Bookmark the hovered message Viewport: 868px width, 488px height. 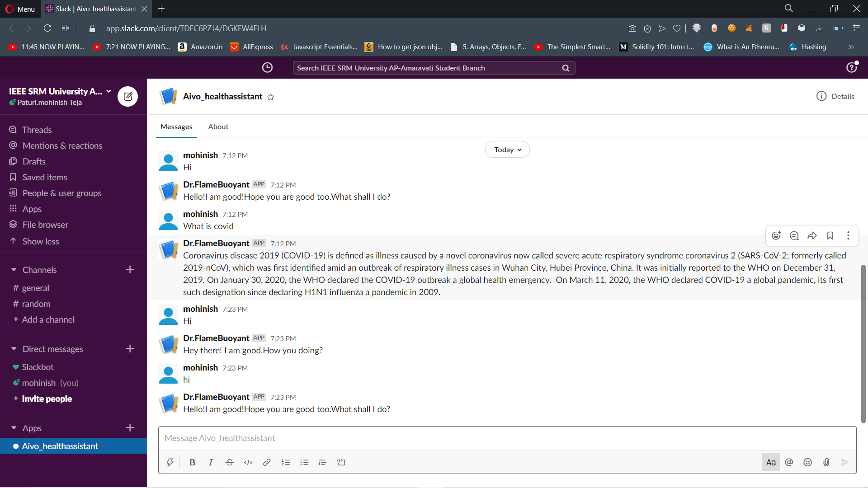pos(830,235)
